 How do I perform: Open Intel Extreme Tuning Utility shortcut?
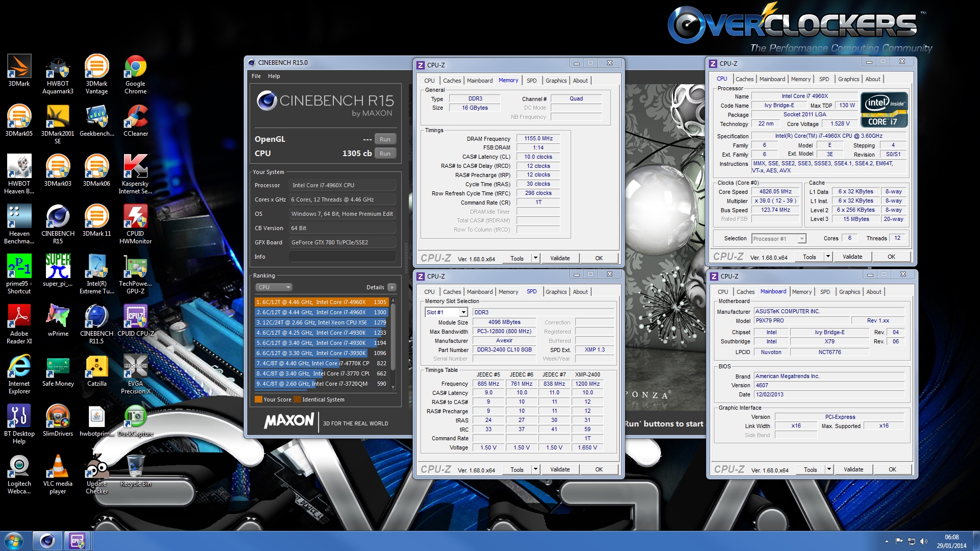[x=96, y=274]
